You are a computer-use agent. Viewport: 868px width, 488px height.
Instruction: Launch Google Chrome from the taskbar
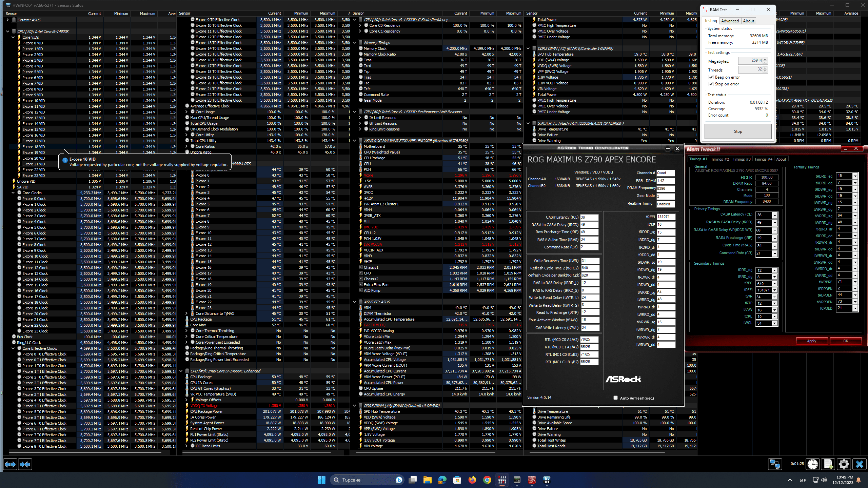[487, 480]
